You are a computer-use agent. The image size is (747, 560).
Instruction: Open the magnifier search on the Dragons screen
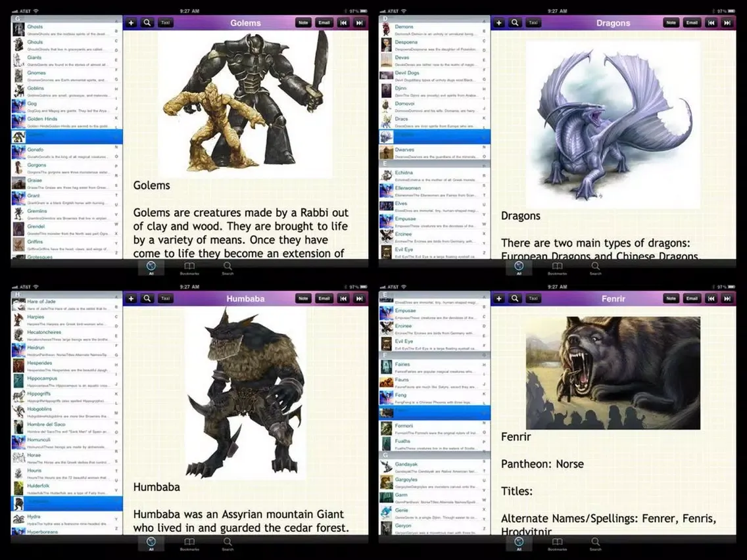515,22
